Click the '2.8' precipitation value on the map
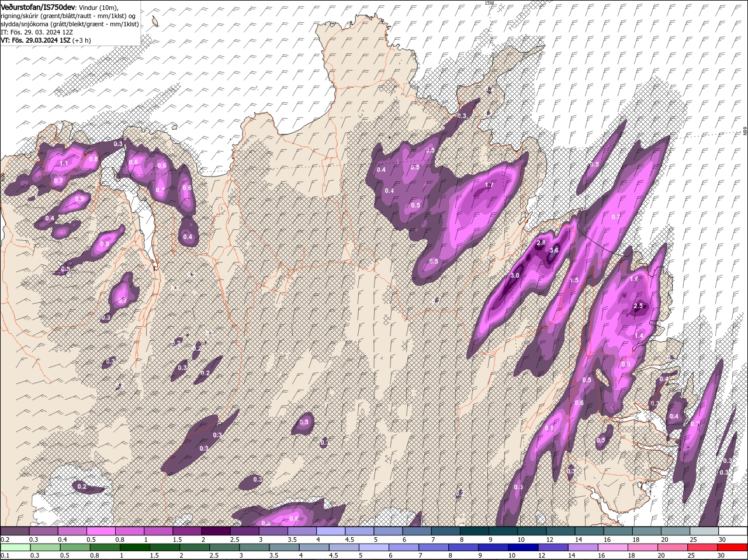Screen dimensions: 748x560 pos(541,243)
